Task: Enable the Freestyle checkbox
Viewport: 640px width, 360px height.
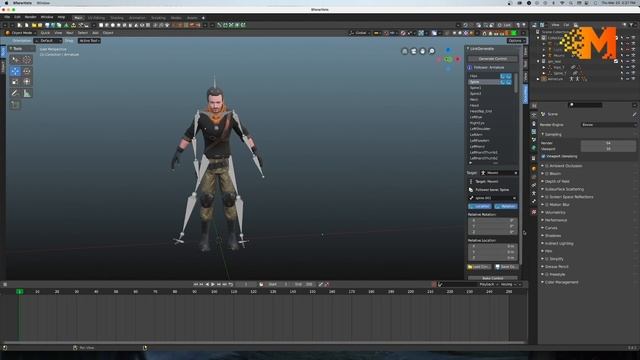Action: [547, 274]
